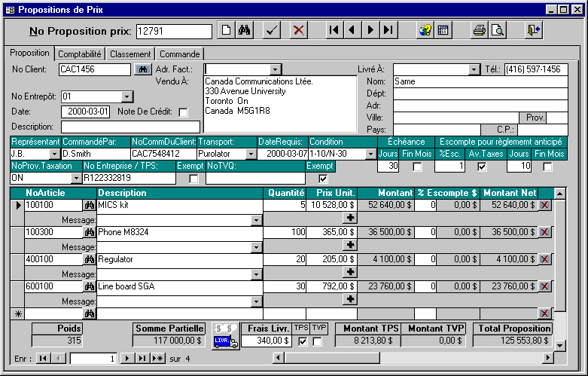
Task: Open the calculator toolbar icon
Action: coord(443,30)
